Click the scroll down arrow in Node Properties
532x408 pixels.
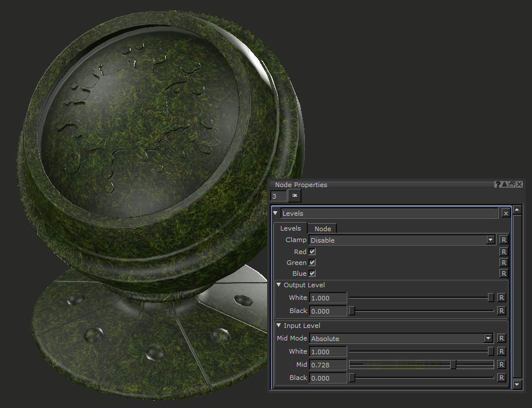pos(517,385)
